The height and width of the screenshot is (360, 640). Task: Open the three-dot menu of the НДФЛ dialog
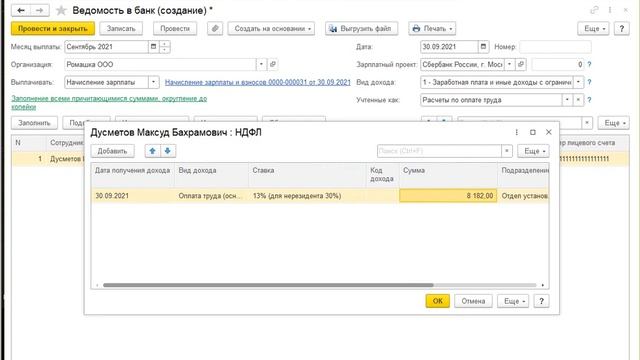pos(517,132)
